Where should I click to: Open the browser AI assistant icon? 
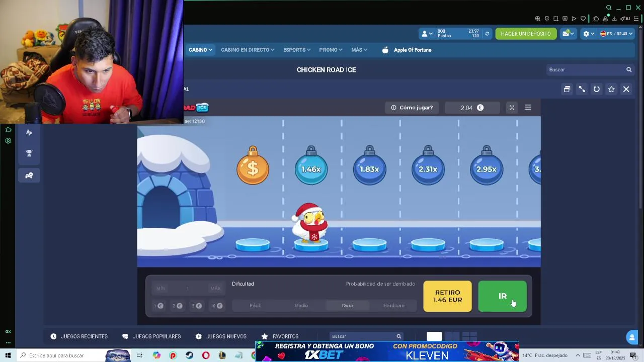click(x=625, y=19)
